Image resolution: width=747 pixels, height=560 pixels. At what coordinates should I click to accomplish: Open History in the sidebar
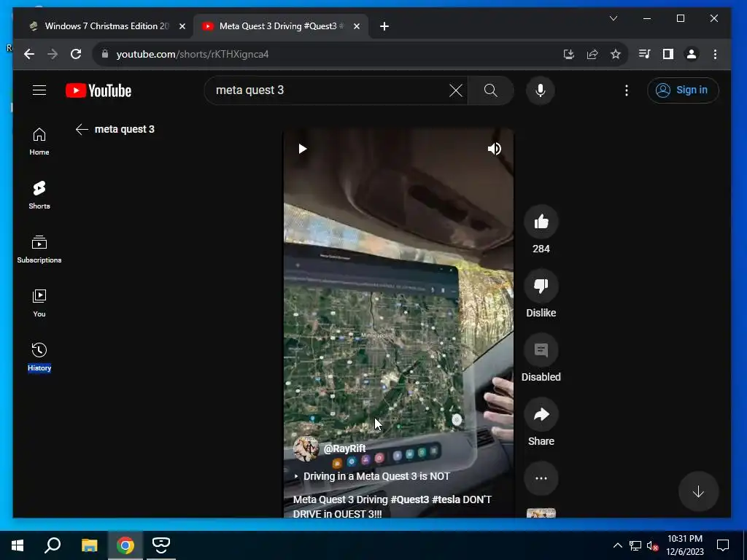[x=39, y=357]
